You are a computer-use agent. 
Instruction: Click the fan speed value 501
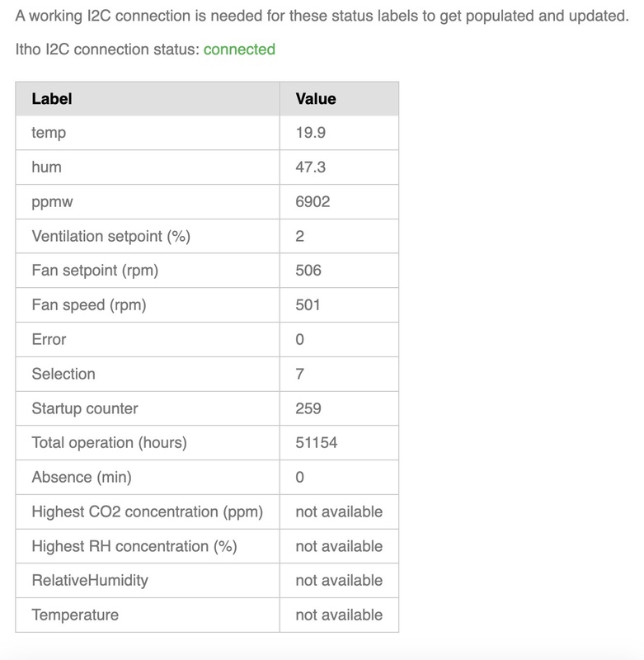tap(308, 305)
